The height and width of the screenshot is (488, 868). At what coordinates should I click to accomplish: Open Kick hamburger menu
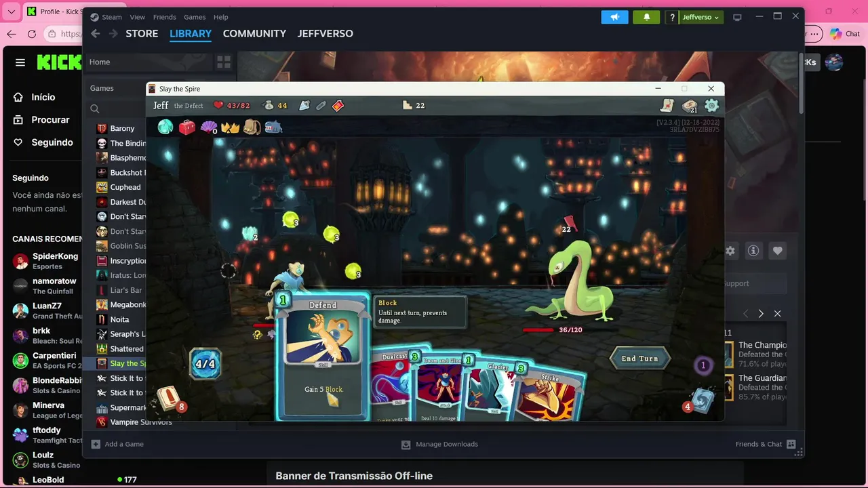(20, 62)
